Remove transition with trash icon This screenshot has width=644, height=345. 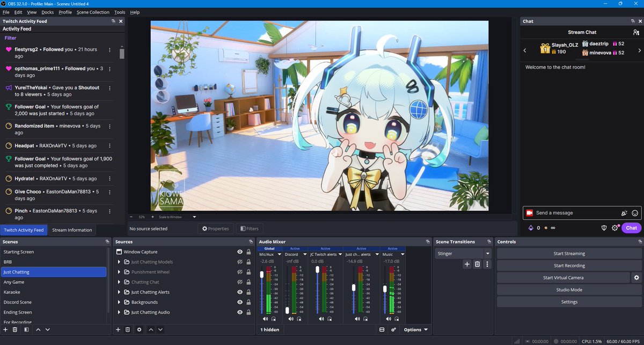click(x=477, y=264)
